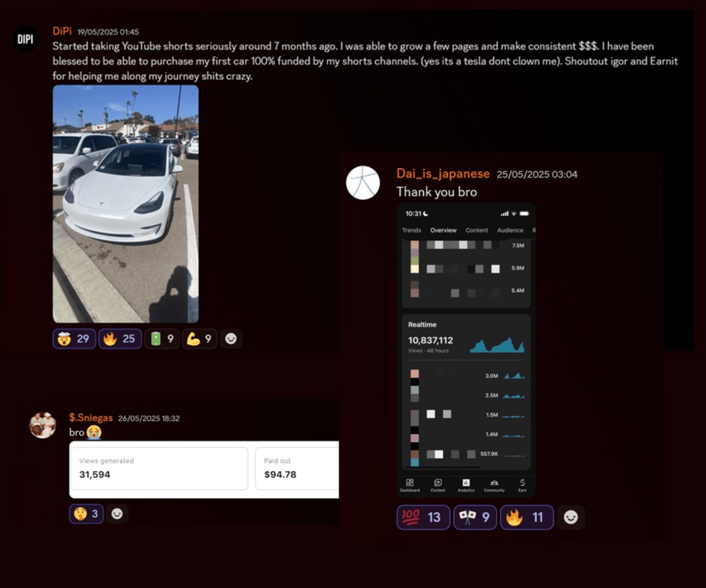This screenshot has height=588, width=706.
Task: Click the 1.4M realtime row value
Action: pyautogui.click(x=492, y=434)
